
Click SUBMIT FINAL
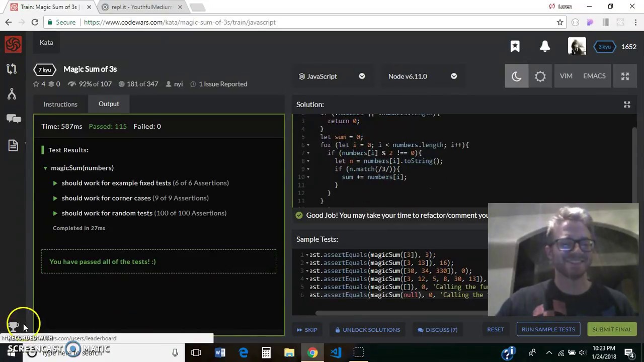tap(612, 329)
